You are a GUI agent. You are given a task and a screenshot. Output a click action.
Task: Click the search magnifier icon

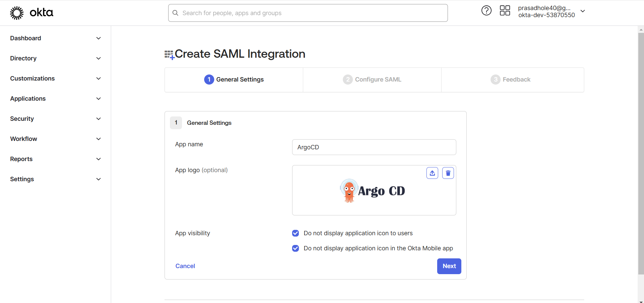pyautogui.click(x=175, y=13)
